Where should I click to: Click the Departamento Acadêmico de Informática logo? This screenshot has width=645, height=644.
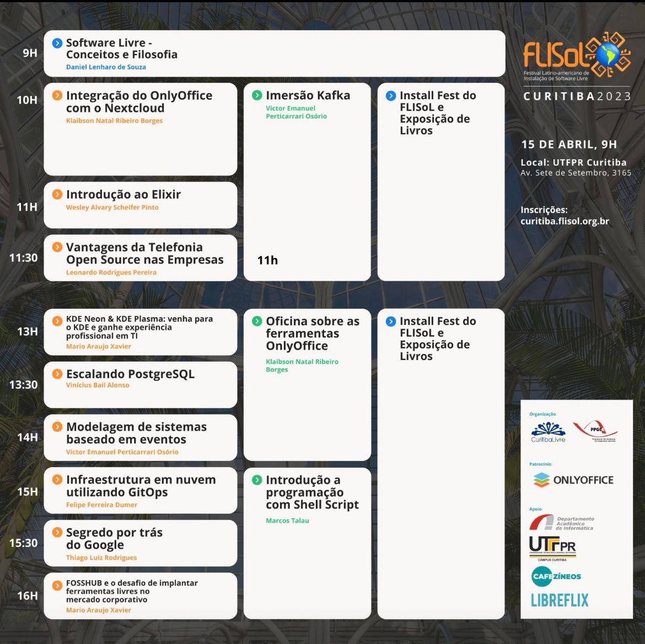(562, 523)
